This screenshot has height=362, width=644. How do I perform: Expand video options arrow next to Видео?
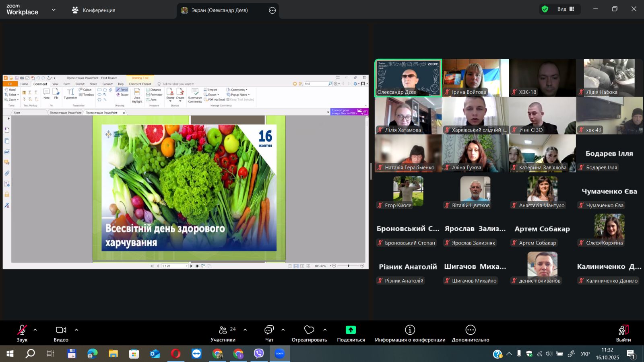pyautogui.click(x=76, y=330)
